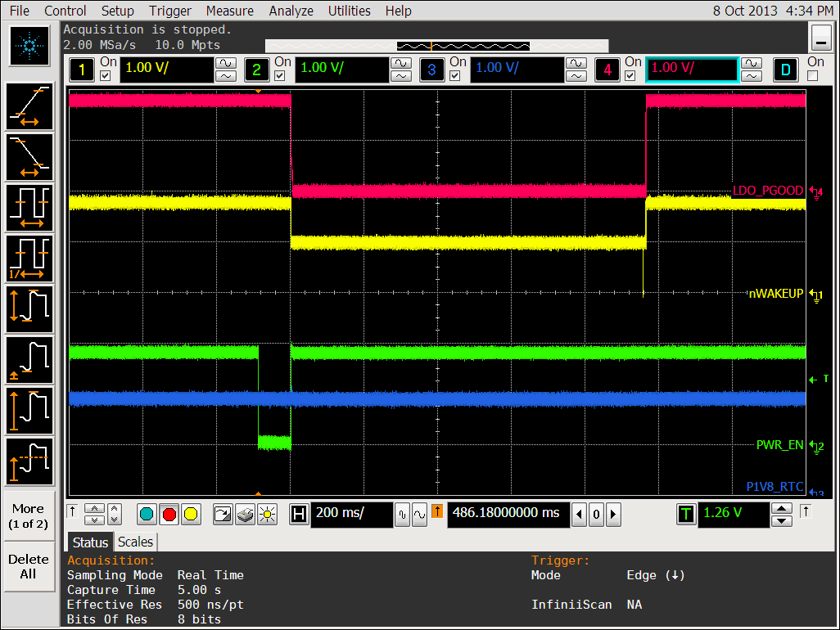Click horizontal position field 486.18000000 ms
Viewport: 840px width, 630px height.
click(508, 514)
